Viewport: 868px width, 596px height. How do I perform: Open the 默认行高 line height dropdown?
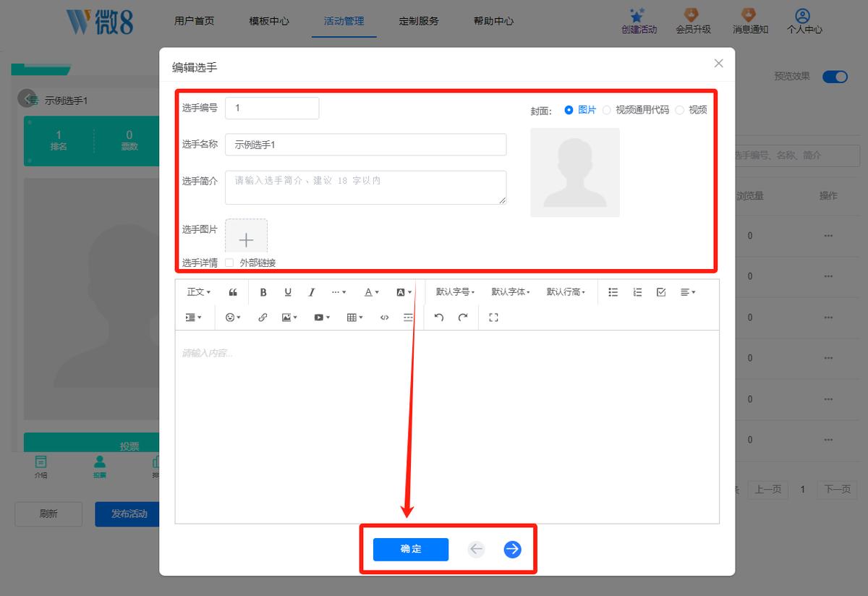pos(566,292)
